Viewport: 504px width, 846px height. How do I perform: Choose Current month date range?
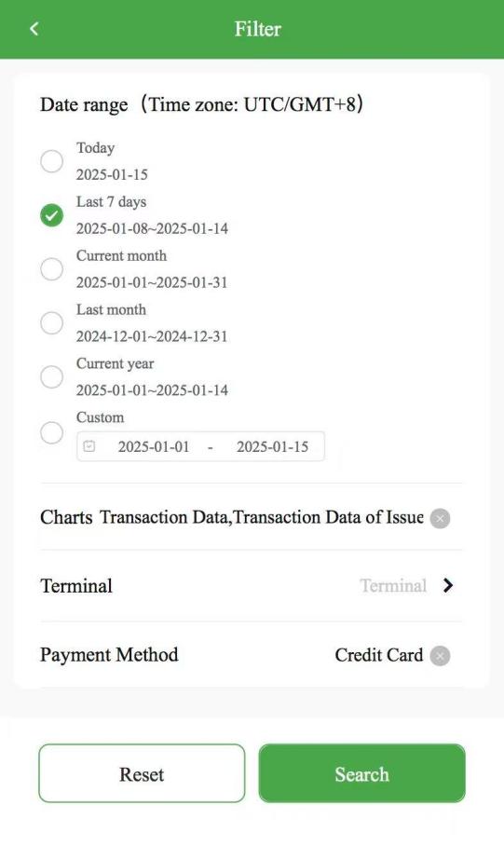point(52,269)
